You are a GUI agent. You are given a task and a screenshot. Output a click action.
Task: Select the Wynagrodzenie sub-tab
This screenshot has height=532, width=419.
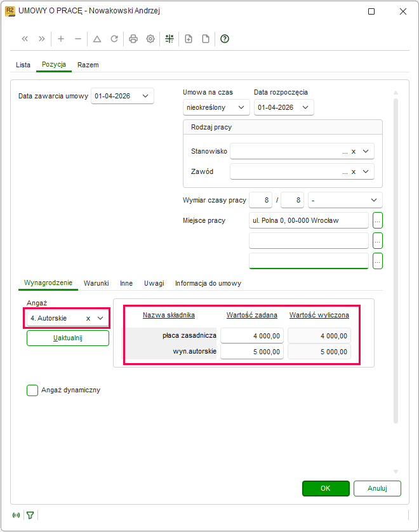pyautogui.click(x=48, y=283)
